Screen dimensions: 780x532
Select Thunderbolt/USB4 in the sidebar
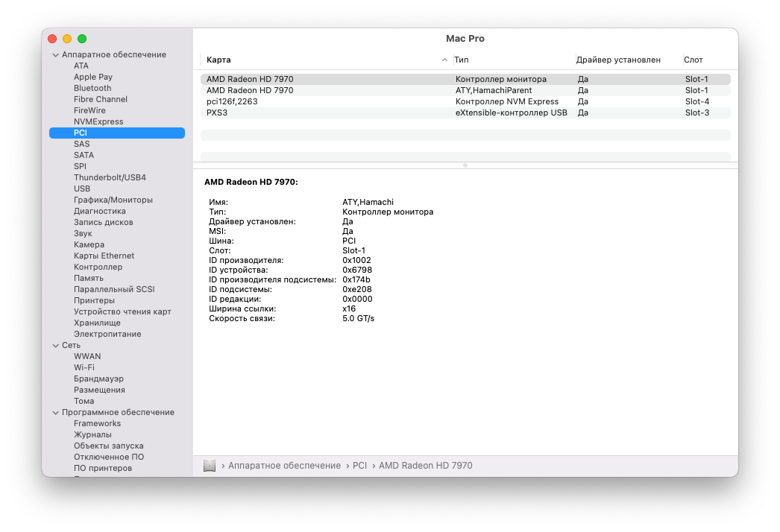coord(110,177)
